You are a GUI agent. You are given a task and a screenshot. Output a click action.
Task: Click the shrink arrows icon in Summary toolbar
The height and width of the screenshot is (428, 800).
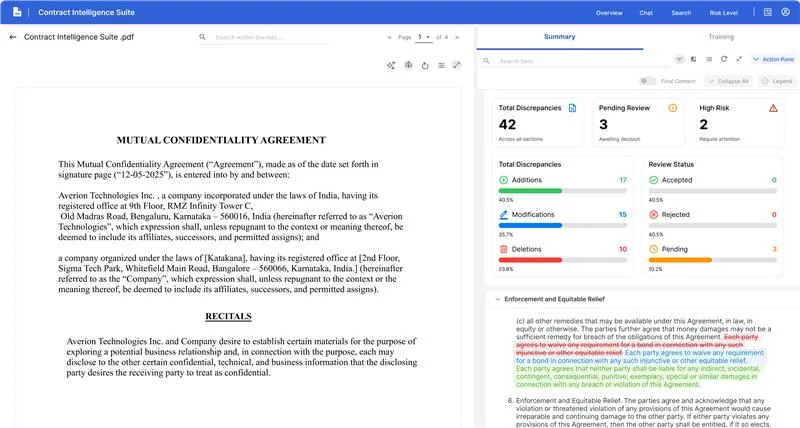coord(739,59)
